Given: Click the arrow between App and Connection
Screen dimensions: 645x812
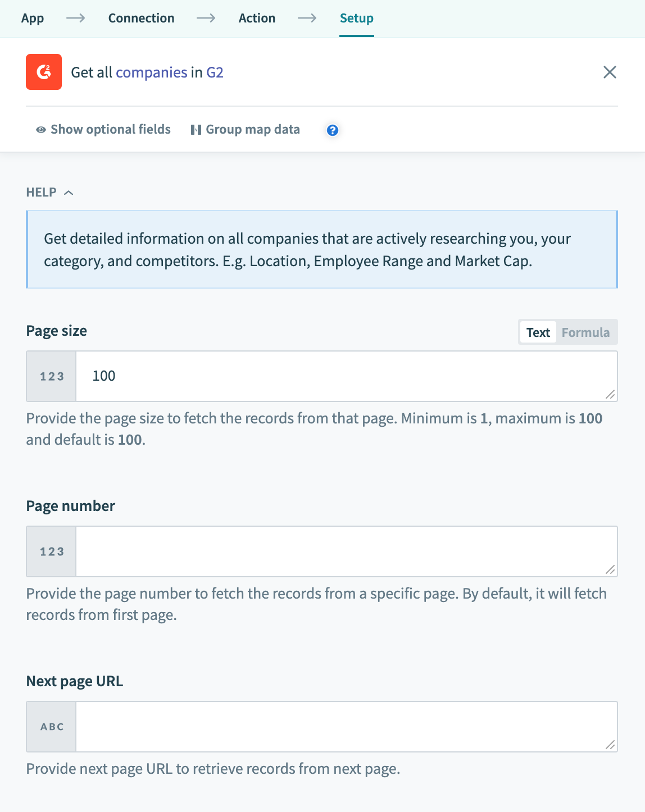Looking at the screenshot, I should pos(75,17).
